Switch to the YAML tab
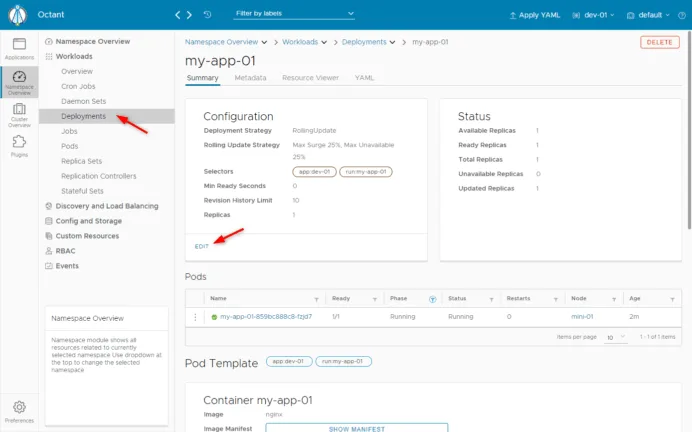 (364, 78)
